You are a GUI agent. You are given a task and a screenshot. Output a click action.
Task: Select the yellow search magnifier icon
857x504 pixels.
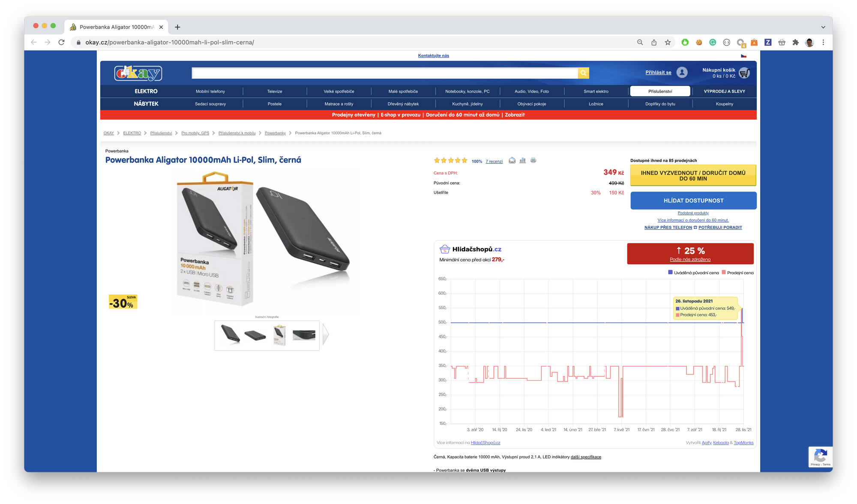[583, 73]
